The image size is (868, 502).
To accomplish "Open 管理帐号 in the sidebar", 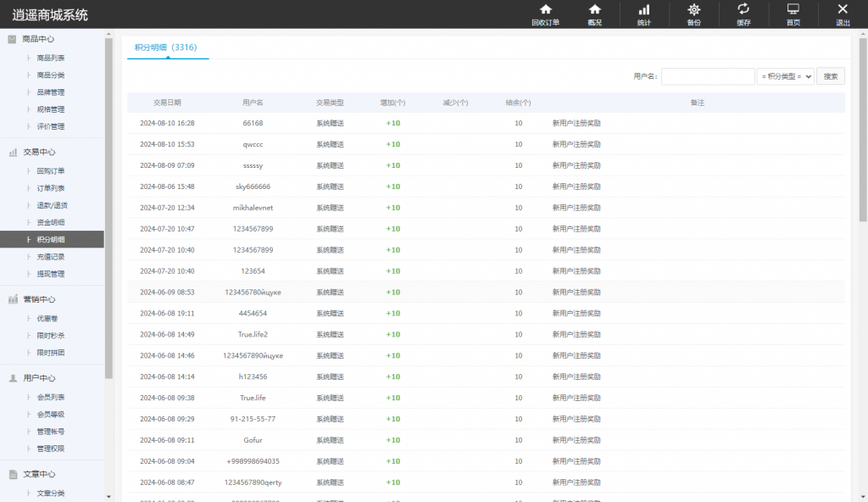I will (51, 431).
